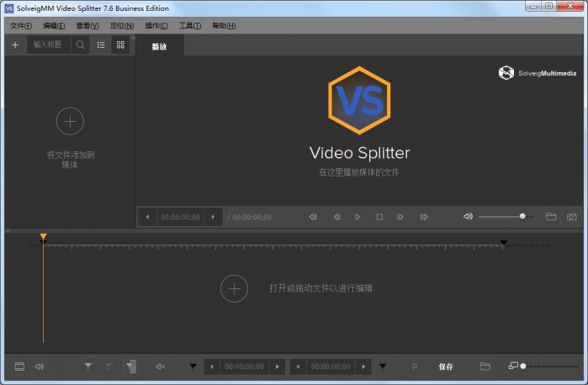This screenshot has height=385, width=588.
Task: Click the mute audio fragment icon
Action: pyautogui.click(x=160, y=367)
